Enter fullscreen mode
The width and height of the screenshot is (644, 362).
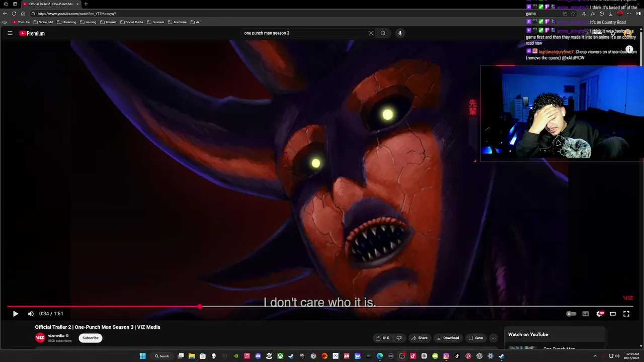[626, 314]
